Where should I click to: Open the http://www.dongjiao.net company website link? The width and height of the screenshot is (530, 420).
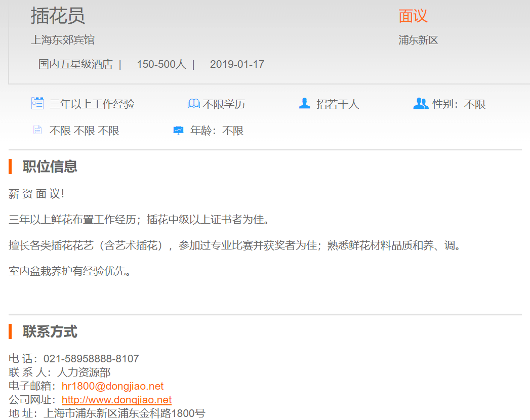tap(116, 400)
